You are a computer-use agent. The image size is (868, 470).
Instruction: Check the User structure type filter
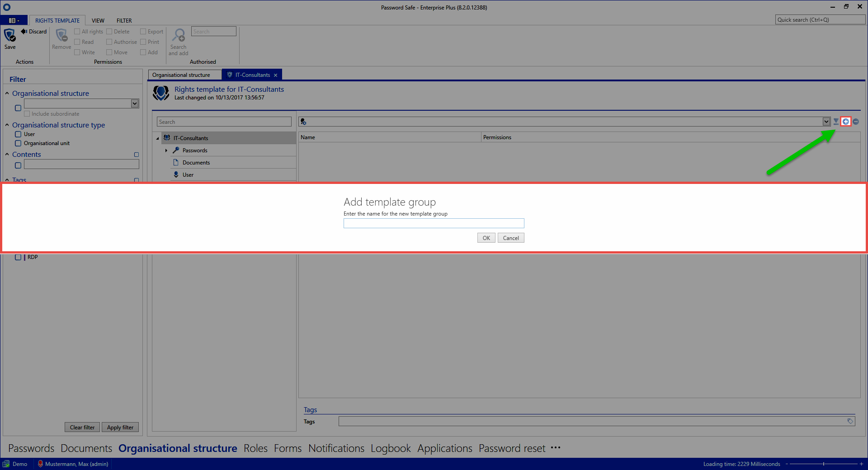[18, 134]
